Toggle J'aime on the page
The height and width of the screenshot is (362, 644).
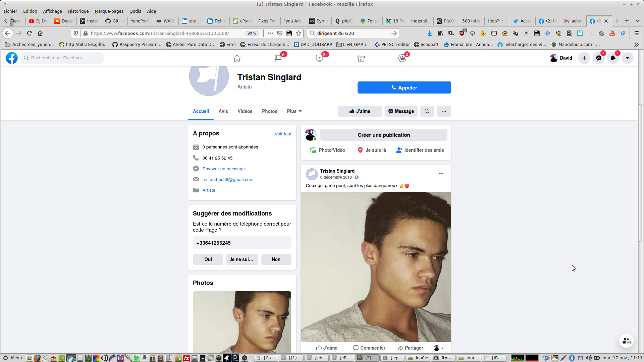[x=360, y=111]
